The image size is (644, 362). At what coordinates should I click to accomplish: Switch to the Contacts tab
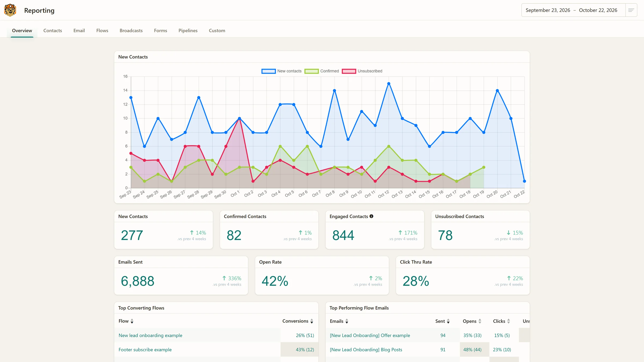[53, 31]
